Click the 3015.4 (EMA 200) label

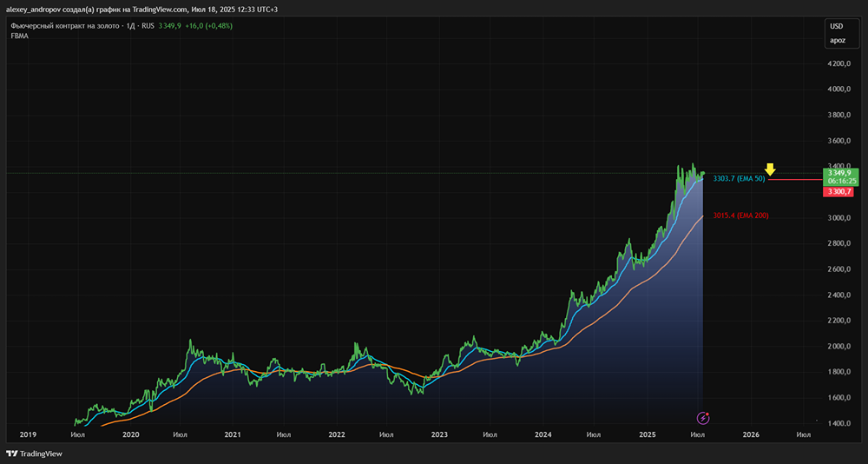click(x=740, y=215)
